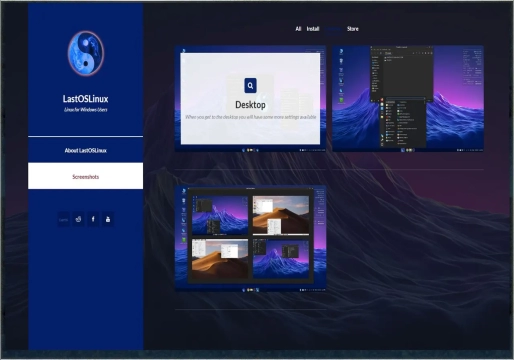The width and height of the screenshot is (514, 360).
Task: Open the four-workspace overview screenshot thumbnail
Action: click(x=250, y=239)
